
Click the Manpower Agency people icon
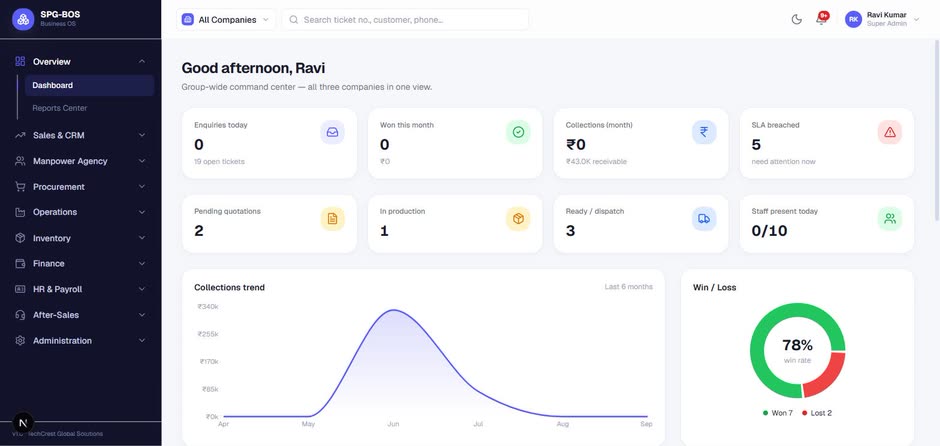pos(20,161)
